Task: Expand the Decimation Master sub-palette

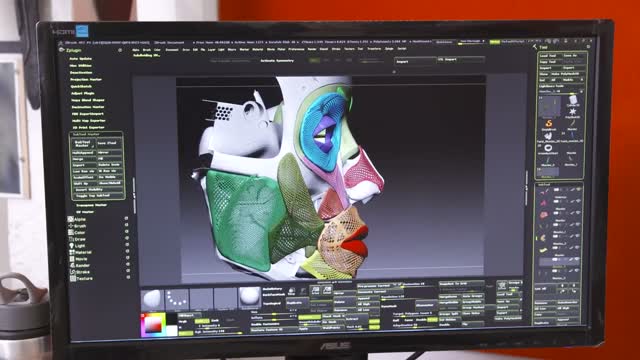Action: (x=87, y=107)
